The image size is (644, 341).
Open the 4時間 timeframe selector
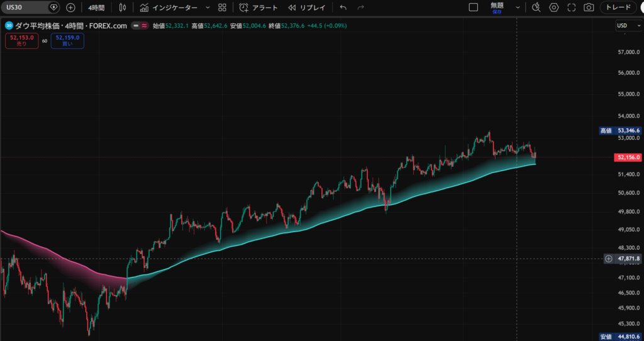96,8
